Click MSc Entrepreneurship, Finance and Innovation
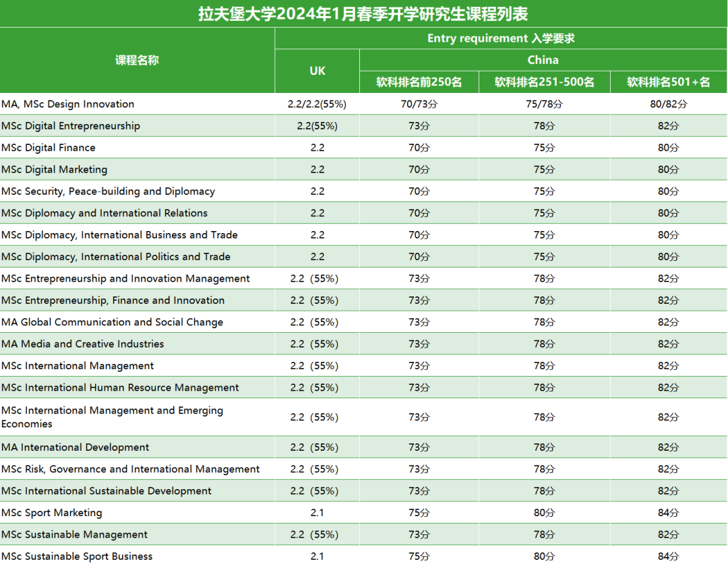 (113, 300)
